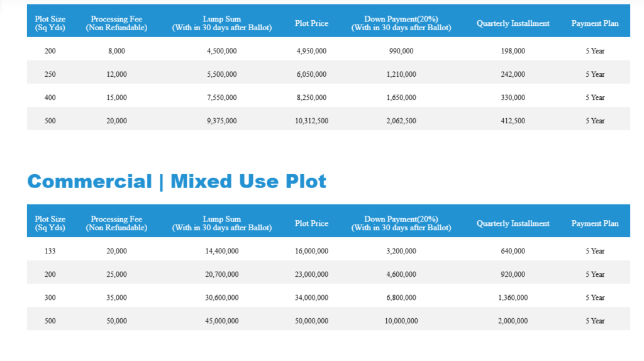Click the Commercial | Mixed Use Plot heading

(177, 182)
